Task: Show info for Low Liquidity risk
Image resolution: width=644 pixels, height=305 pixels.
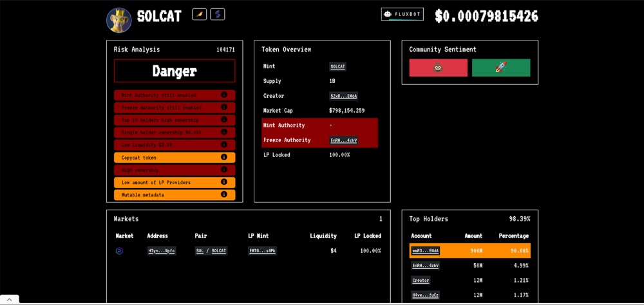Action: (224, 145)
